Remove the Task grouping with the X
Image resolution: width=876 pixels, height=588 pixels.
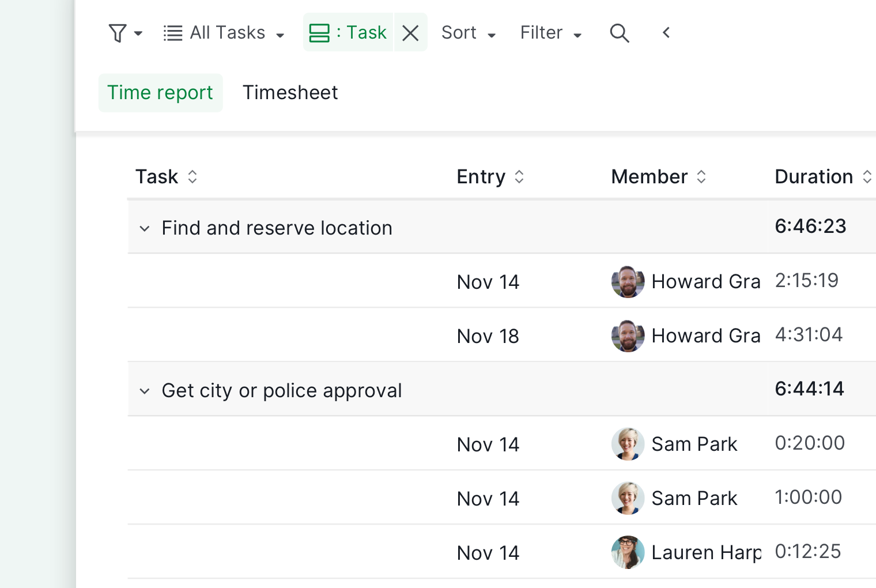coord(410,32)
